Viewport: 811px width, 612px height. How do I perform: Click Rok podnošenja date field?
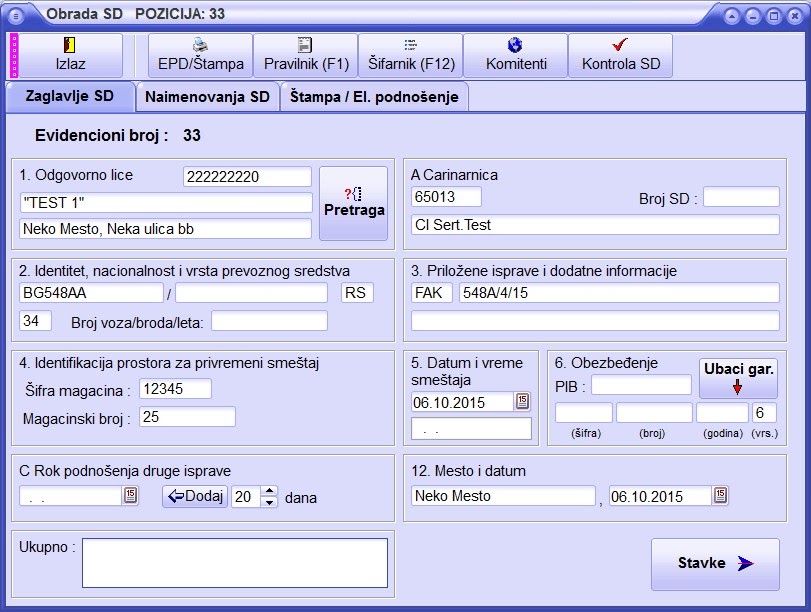click(70, 496)
